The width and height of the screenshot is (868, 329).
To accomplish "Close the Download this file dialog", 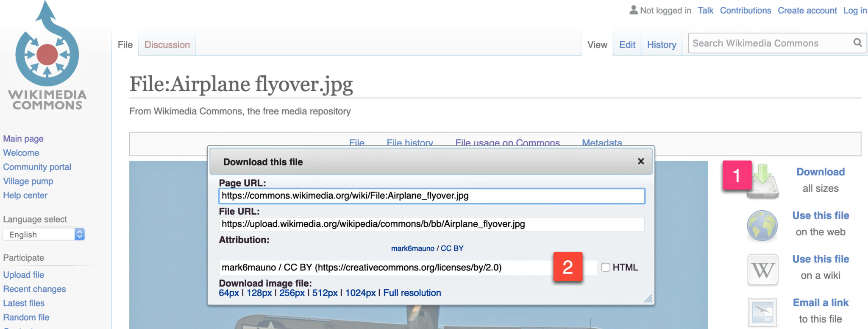I will coord(641,161).
